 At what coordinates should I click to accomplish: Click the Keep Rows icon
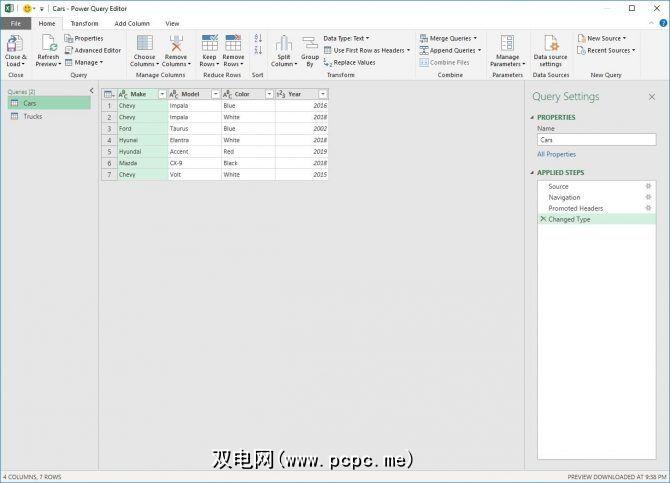(x=209, y=43)
